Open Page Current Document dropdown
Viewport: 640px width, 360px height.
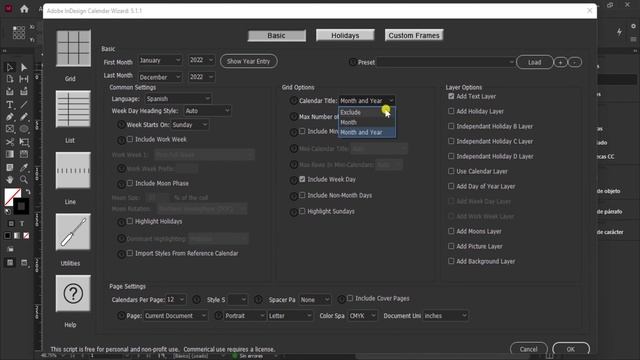pos(175,316)
